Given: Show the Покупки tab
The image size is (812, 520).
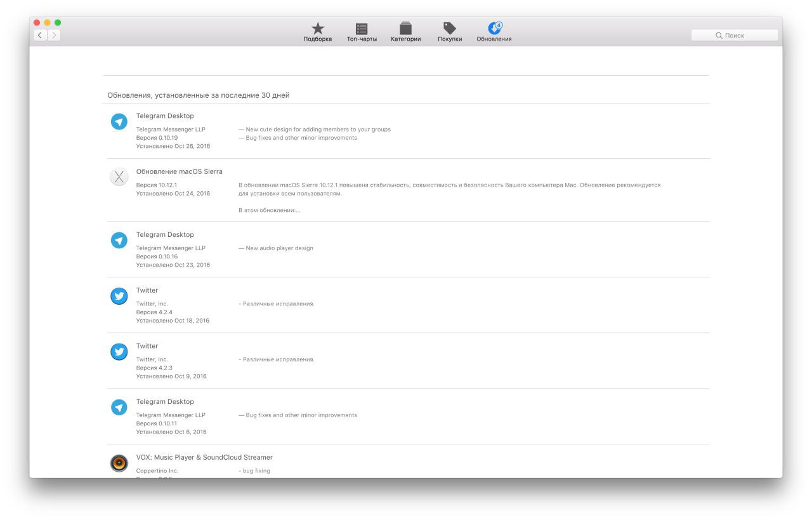Looking at the screenshot, I should [450, 32].
